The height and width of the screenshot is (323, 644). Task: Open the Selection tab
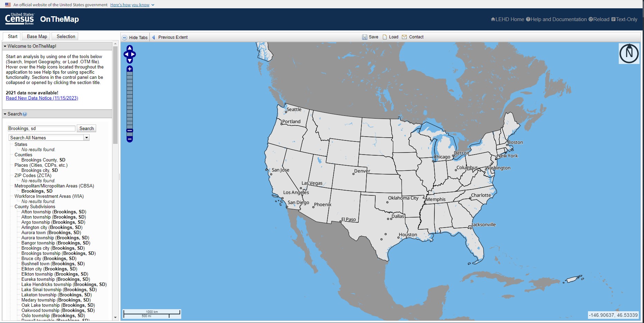point(66,36)
